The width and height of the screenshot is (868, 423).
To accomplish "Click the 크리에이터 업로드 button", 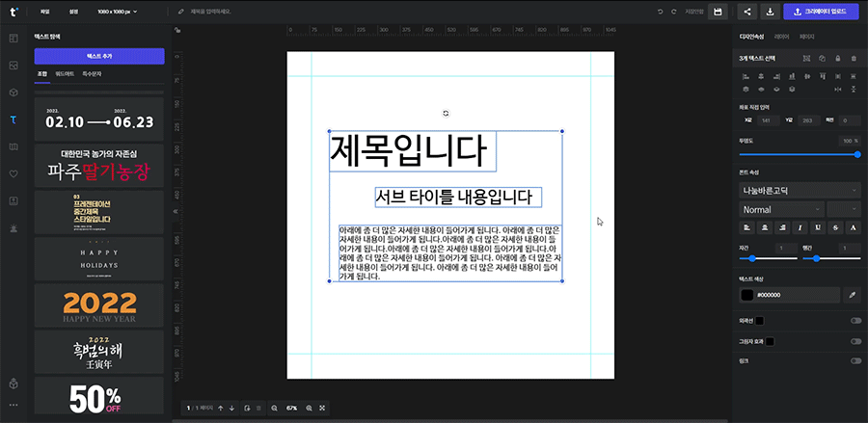I will click(822, 12).
